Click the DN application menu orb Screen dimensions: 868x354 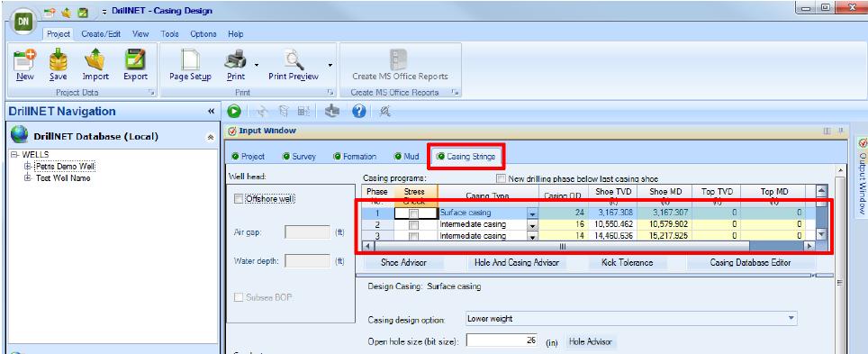(23, 21)
